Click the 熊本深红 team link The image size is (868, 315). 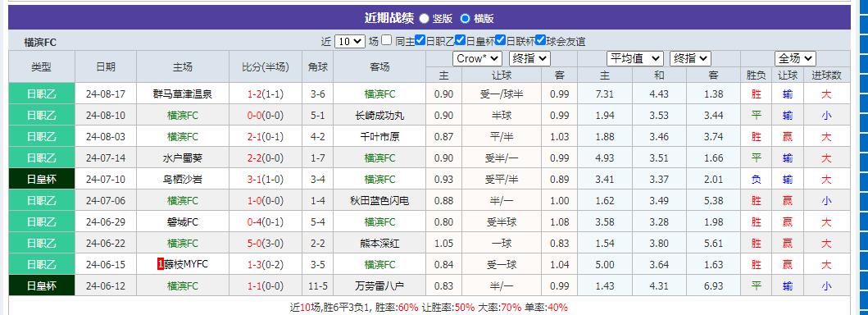click(x=379, y=244)
